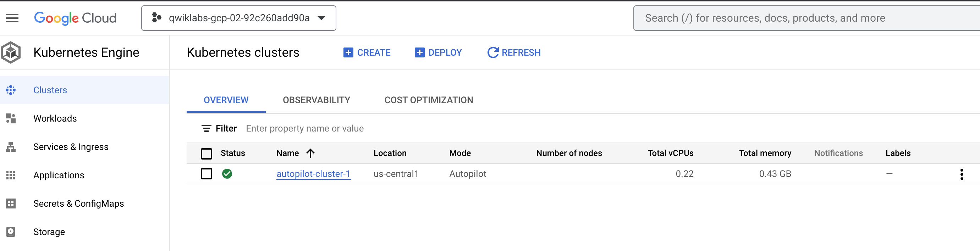Select the autopilot-cluster-1 row checkbox

point(206,174)
